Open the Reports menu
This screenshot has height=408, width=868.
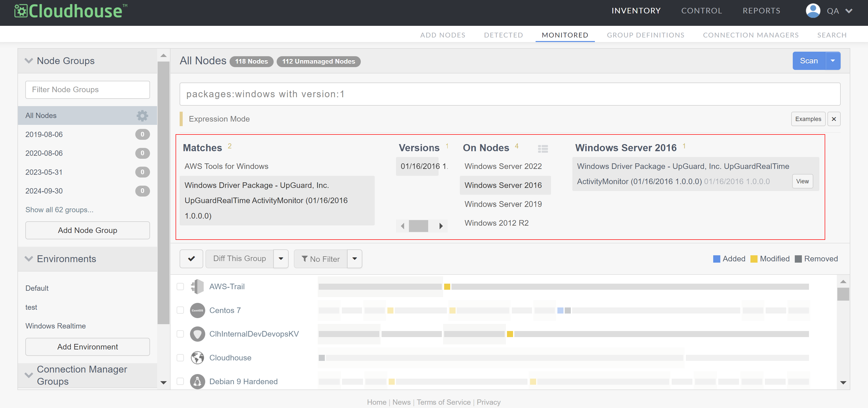761,11
